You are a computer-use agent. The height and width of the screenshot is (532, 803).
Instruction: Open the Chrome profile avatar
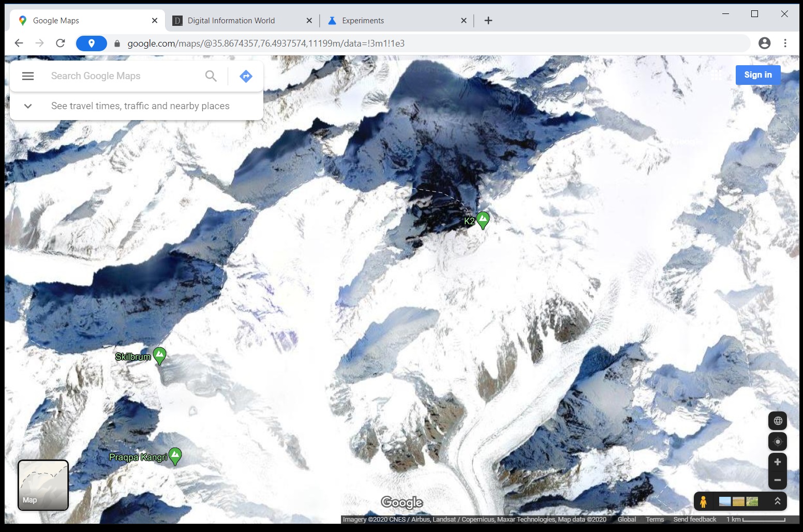coord(764,43)
